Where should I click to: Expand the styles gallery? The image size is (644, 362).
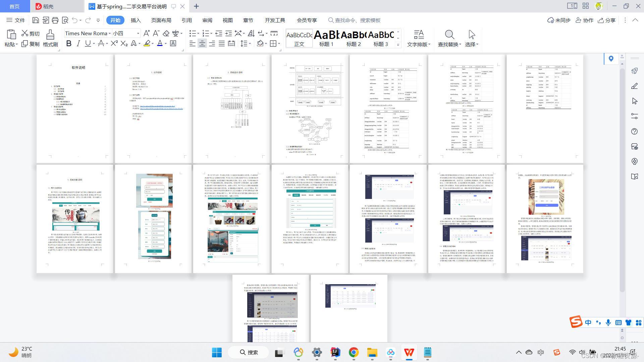(398, 45)
